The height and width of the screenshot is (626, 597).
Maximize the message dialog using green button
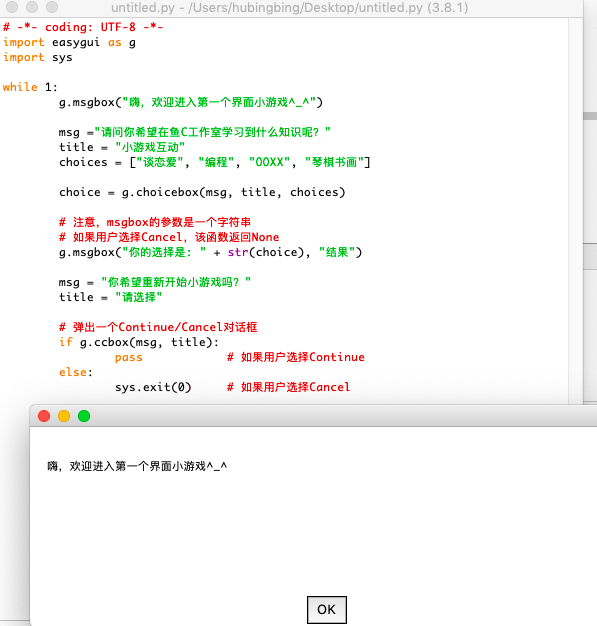[84, 416]
